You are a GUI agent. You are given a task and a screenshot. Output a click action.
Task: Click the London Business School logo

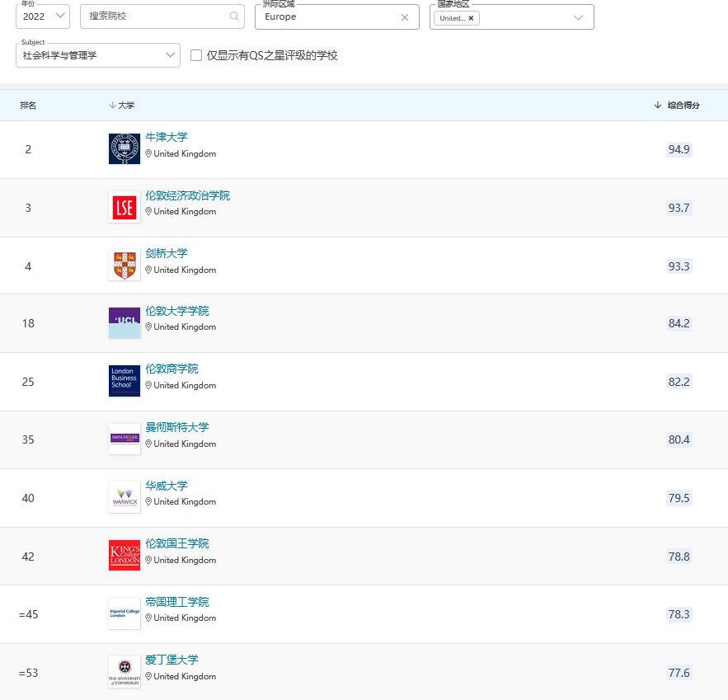pyautogui.click(x=124, y=381)
